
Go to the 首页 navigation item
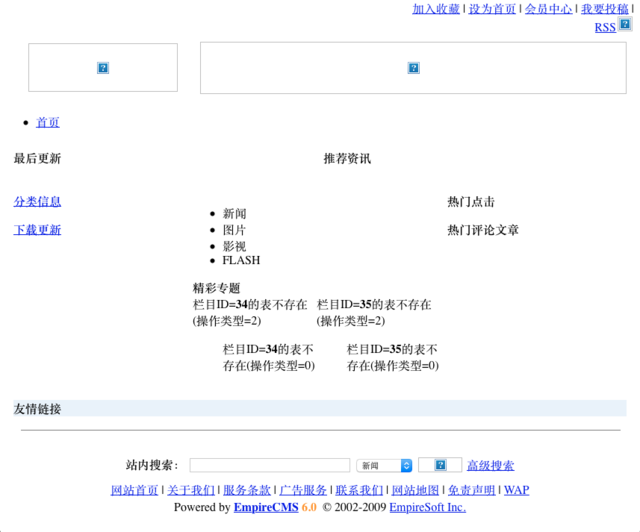coord(48,122)
